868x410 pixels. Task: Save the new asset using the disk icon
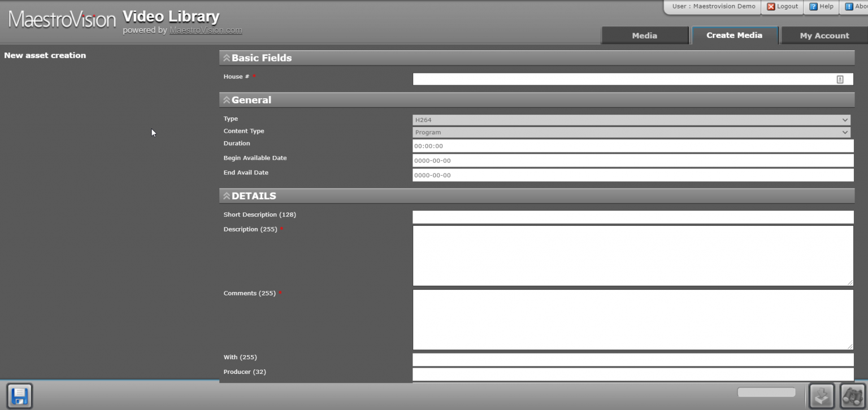click(20, 396)
